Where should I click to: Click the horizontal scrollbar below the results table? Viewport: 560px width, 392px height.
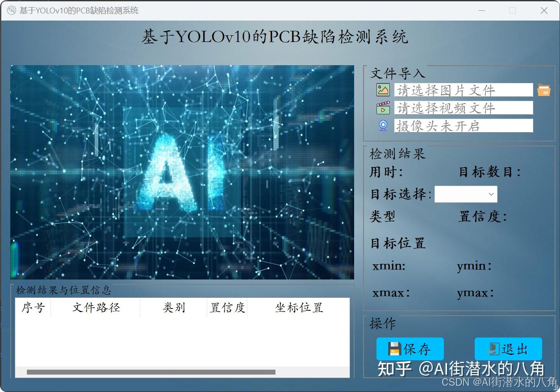coord(152,371)
